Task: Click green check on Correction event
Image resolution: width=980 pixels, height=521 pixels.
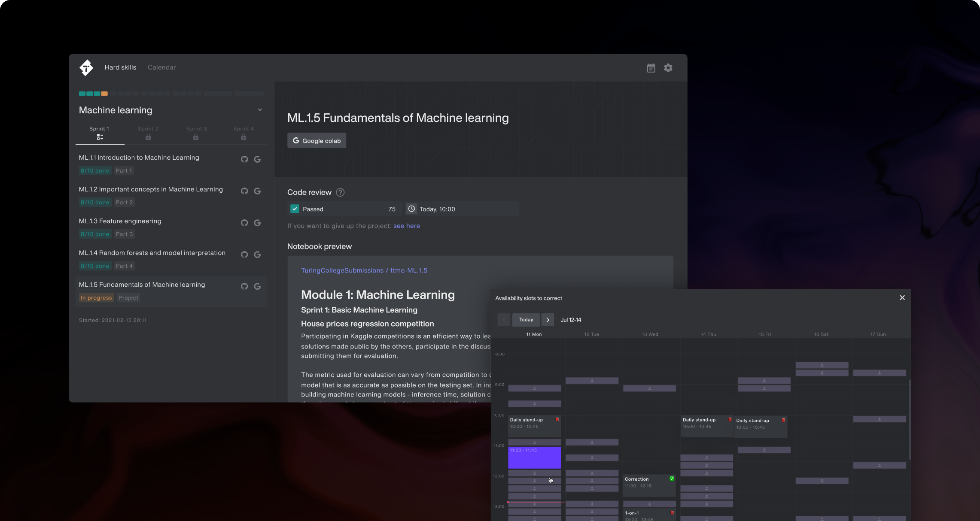Action: (672, 479)
